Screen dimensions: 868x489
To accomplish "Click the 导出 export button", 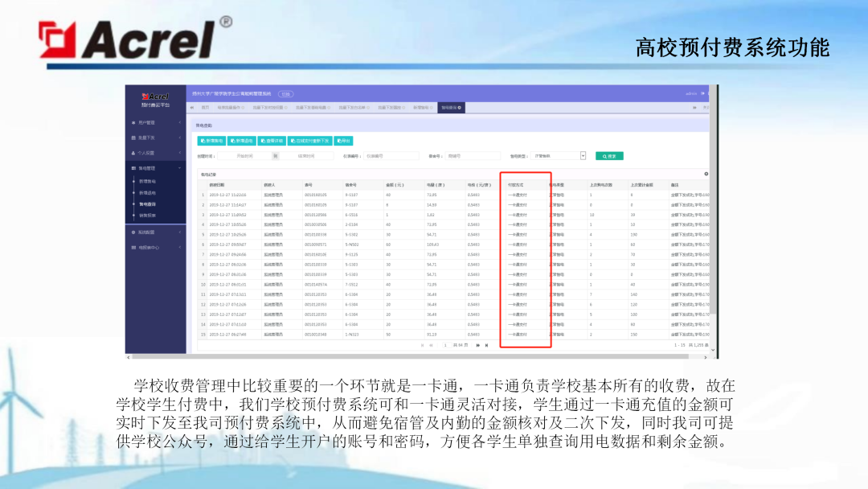I will coord(344,141).
